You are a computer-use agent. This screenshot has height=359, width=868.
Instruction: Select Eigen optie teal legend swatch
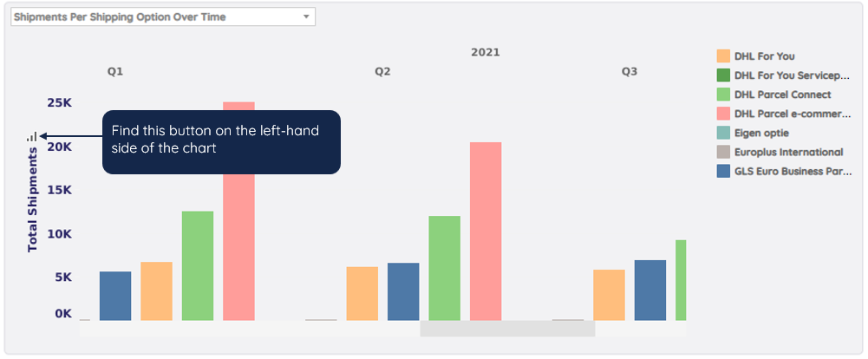click(x=723, y=133)
